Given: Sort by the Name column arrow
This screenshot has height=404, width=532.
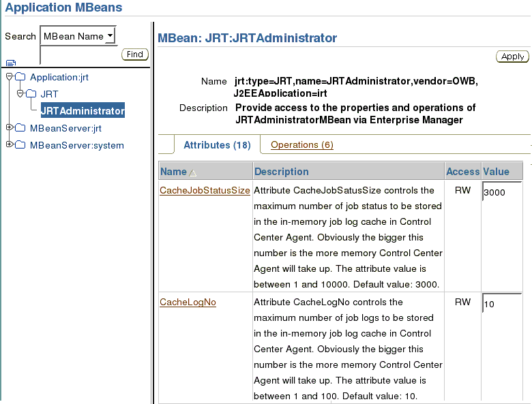Looking at the screenshot, I should click(x=192, y=173).
